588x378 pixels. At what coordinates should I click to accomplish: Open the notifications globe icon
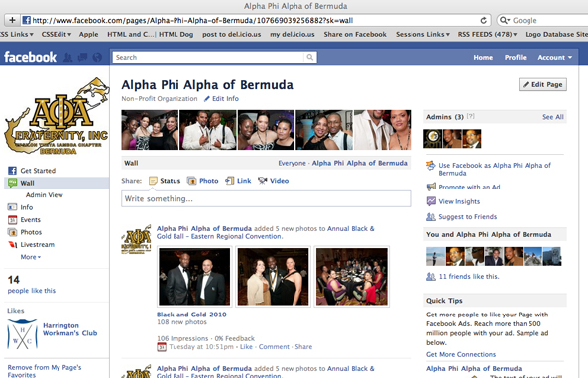97,58
